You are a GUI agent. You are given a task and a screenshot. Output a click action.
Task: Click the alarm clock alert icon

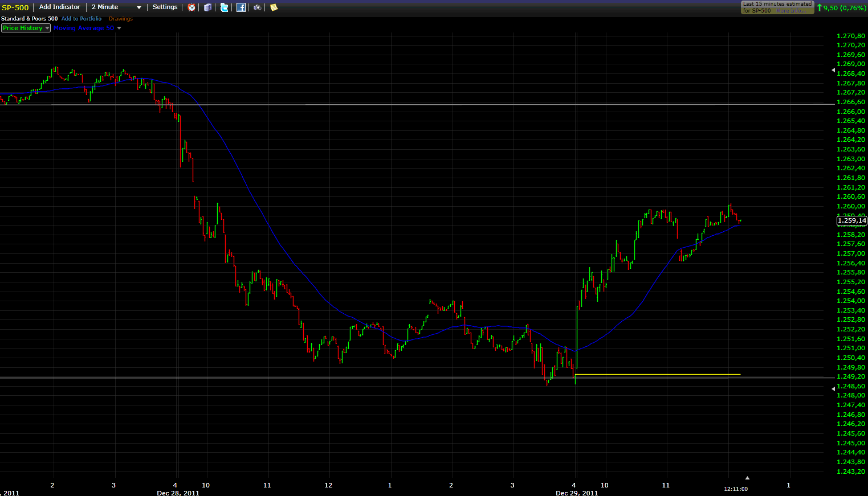tap(191, 7)
